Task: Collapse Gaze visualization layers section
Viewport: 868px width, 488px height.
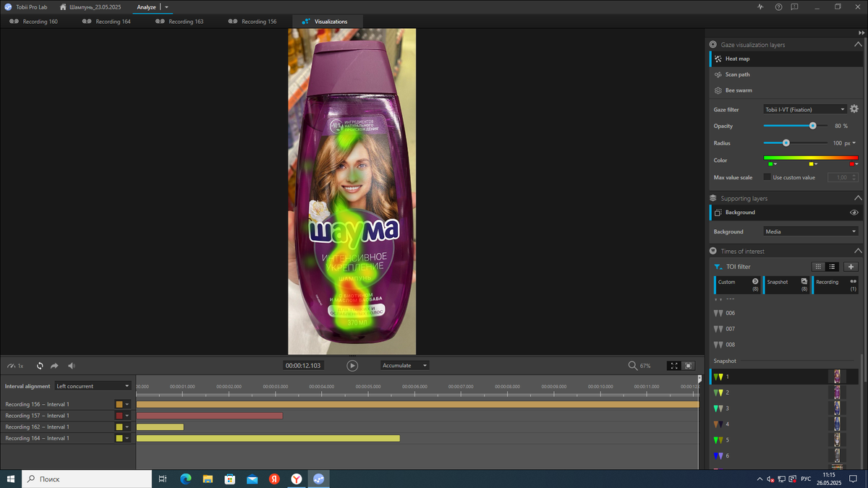Action: [x=858, y=45]
